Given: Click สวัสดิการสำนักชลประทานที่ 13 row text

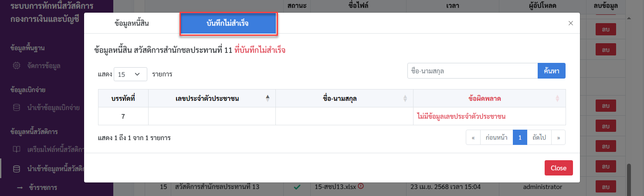Looking at the screenshot, I should point(217,187).
